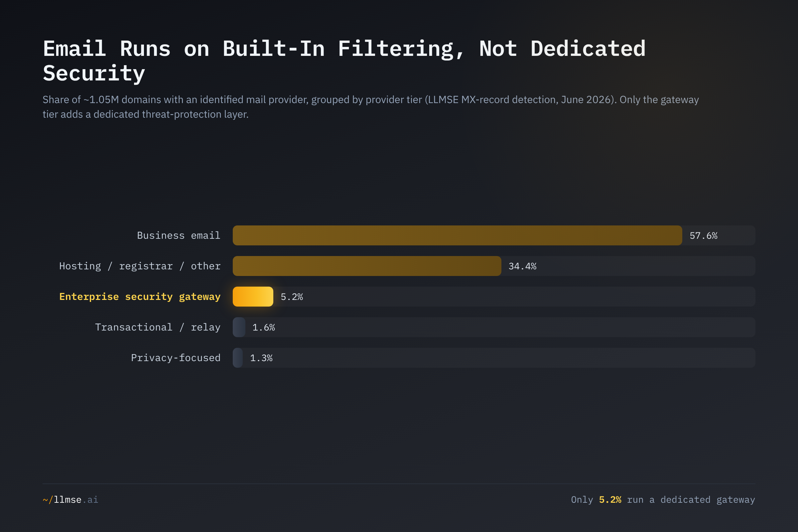Click the 1.3% value label
This screenshot has width=798, height=532.
[x=261, y=358]
